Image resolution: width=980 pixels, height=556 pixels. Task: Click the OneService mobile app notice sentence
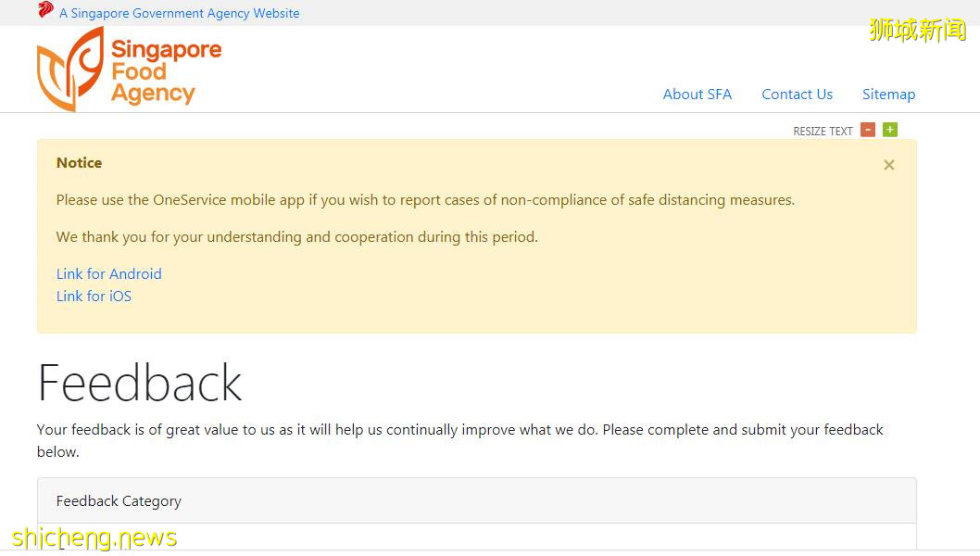pyautogui.click(x=425, y=200)
